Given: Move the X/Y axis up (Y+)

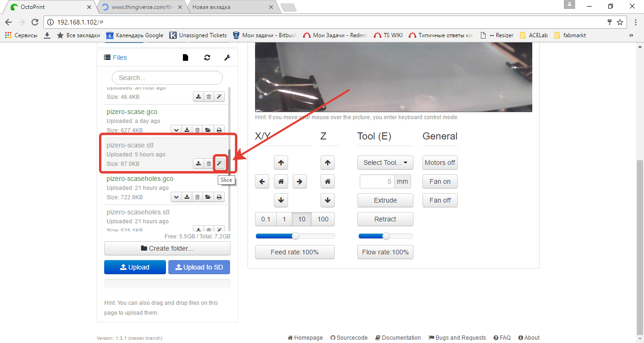Looking at the screenshot, I should tap(281, 163).
